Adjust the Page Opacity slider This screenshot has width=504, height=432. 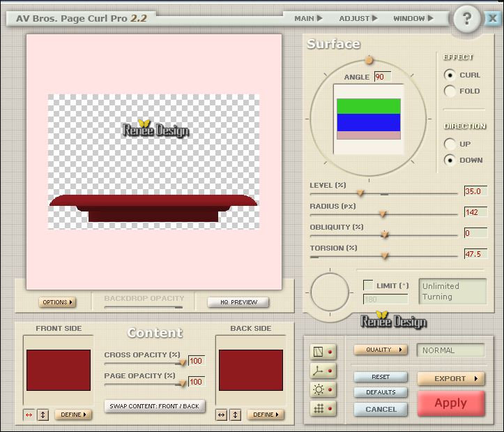[182, 383]
